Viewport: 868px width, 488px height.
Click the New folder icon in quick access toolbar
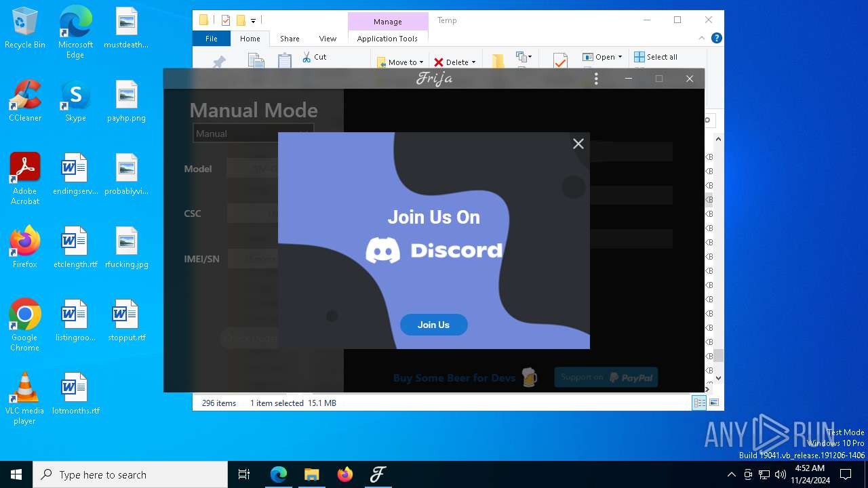point(241,20)
